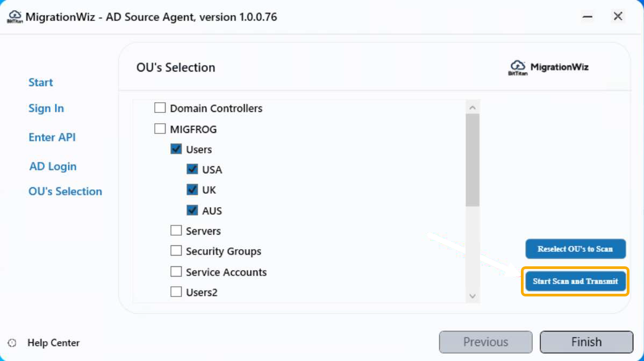Image resolution: width=644 pixels, height=361 pixels.
Task: Switch to the AD Login step
Action: 53,167
